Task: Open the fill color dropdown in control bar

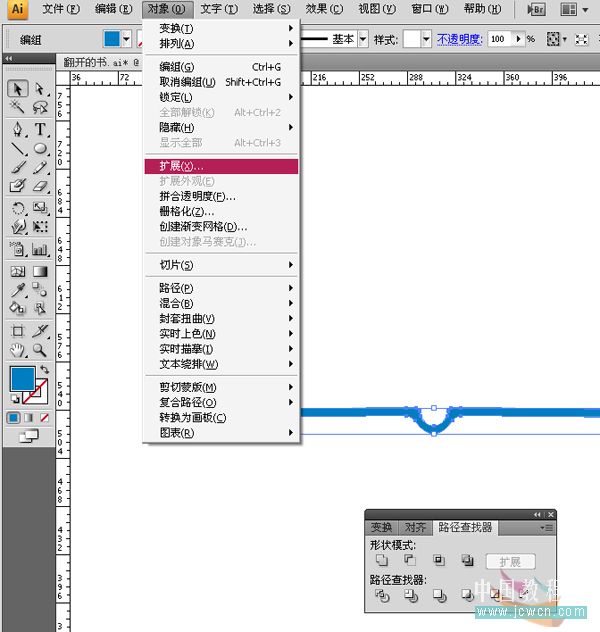Action: pyautogui.click(x=127, y=39)
